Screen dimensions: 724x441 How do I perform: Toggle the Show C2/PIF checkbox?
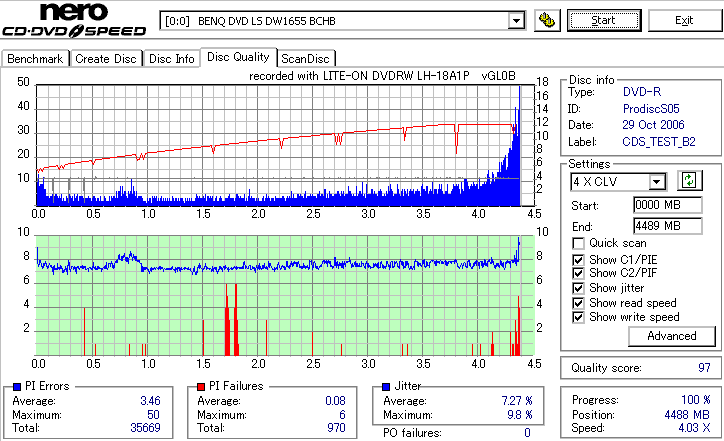tap(578, 273)
